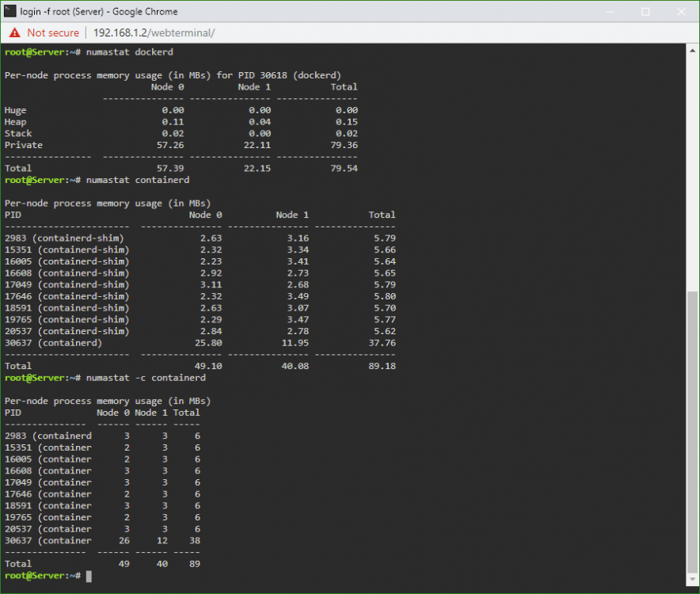The height and width of the screenshot is (594, 700).
Task: Click the scrollbar down arrow
Action: (x=692, y=580)
